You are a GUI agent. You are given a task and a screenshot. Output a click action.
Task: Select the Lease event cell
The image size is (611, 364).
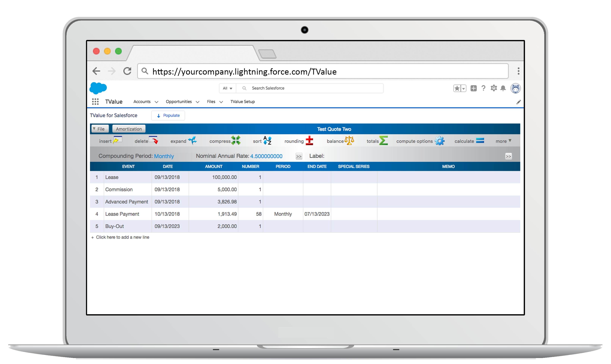(x=128, y=177)
